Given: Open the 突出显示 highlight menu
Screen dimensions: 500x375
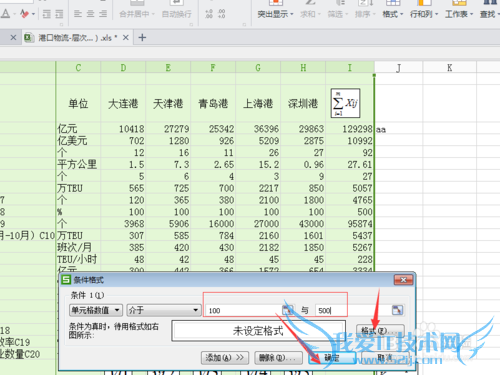Looking at the screenshot, I should click(x=275, y=14).
